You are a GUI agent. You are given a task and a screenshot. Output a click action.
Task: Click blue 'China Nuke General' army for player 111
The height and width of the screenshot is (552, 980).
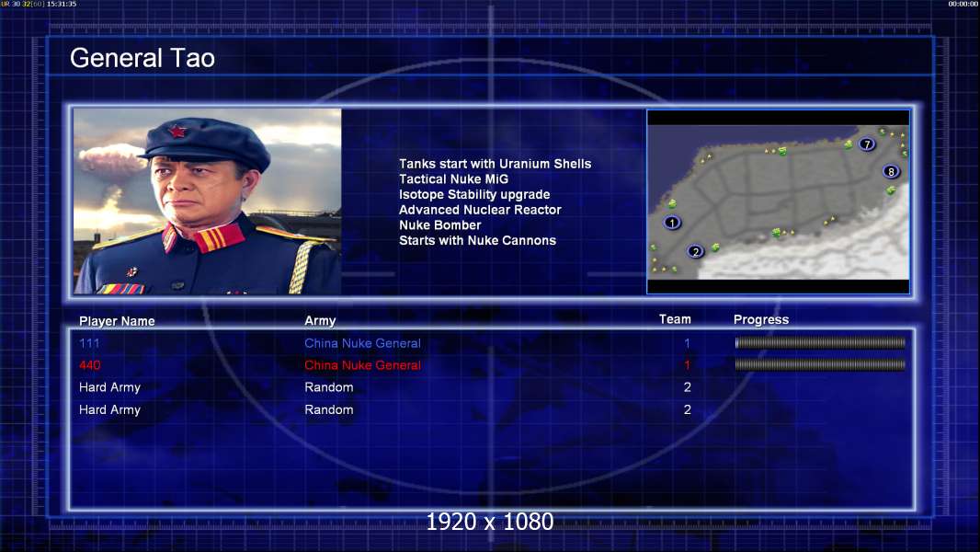click(362, 343)
